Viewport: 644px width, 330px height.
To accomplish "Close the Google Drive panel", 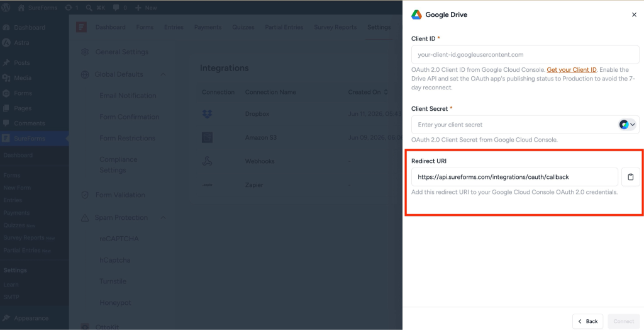I will point(634,15).
